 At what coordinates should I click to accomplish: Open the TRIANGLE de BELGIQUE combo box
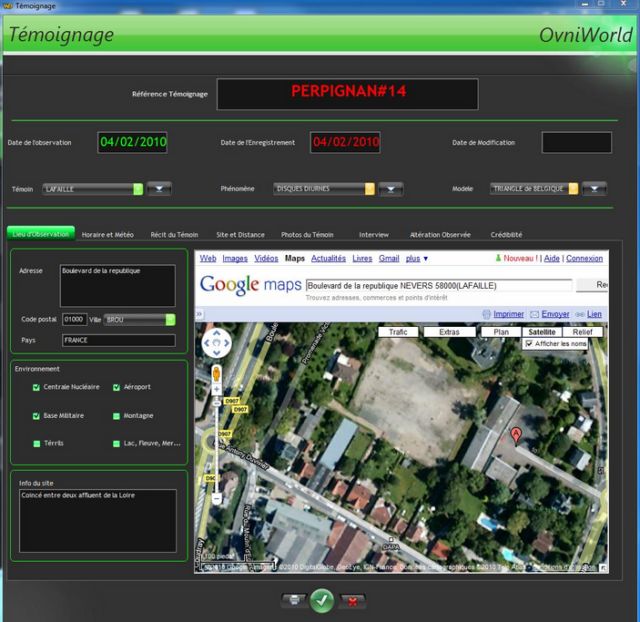534,188
